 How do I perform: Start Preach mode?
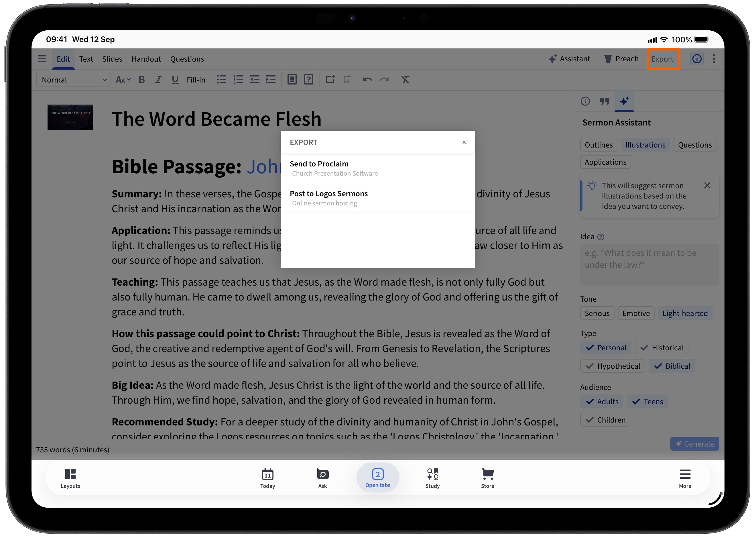pyautogui.click(x=621, y=59)
